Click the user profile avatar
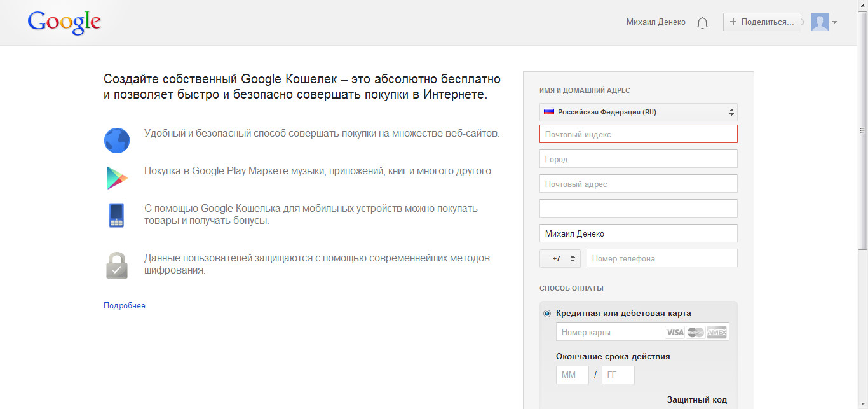The height and width of the screenshot is (409, 868). (x=820, y=22)
